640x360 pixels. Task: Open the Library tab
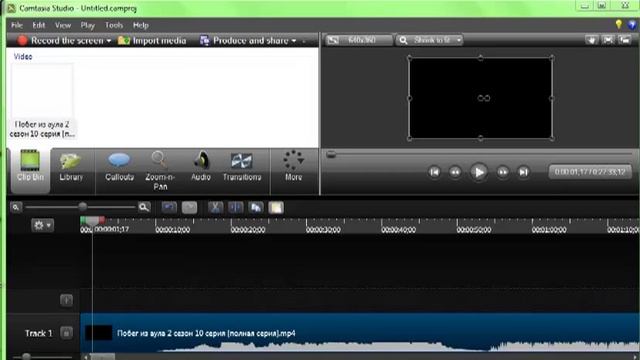coord(71,166)
